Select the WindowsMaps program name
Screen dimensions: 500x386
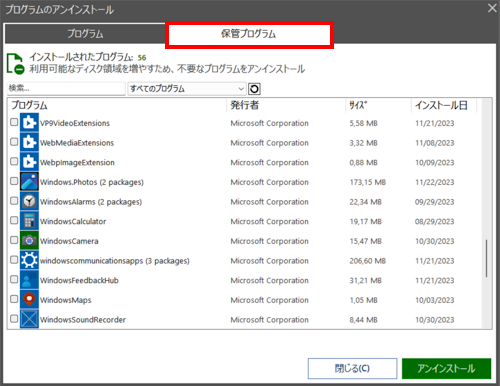[x=66, y=300]
